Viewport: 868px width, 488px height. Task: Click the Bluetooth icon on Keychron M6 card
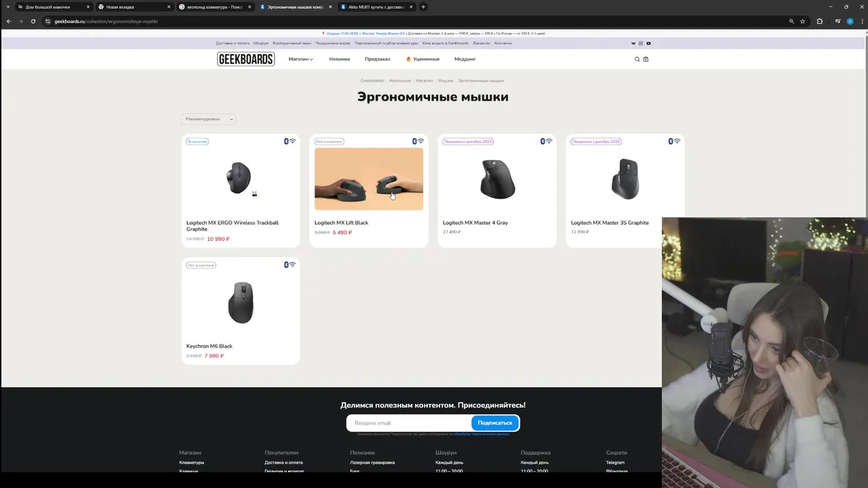pyautogui.click(x=286, y=265)
